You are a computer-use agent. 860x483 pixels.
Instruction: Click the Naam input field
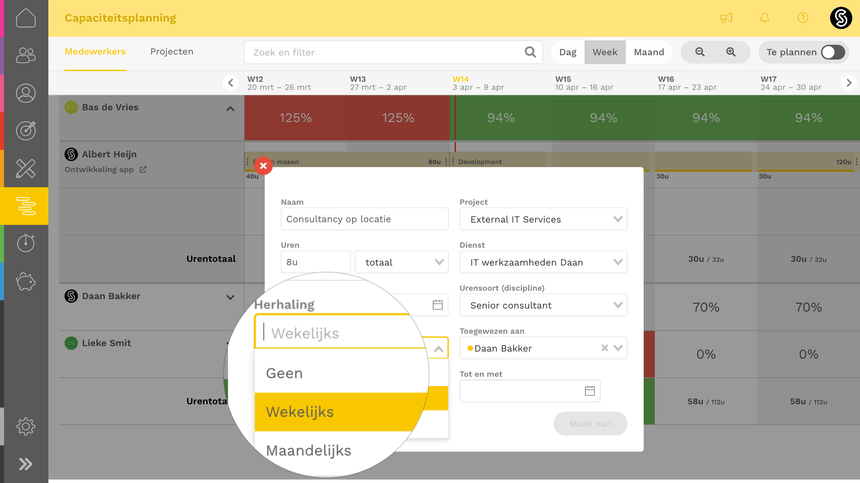[x=364, y=219]
